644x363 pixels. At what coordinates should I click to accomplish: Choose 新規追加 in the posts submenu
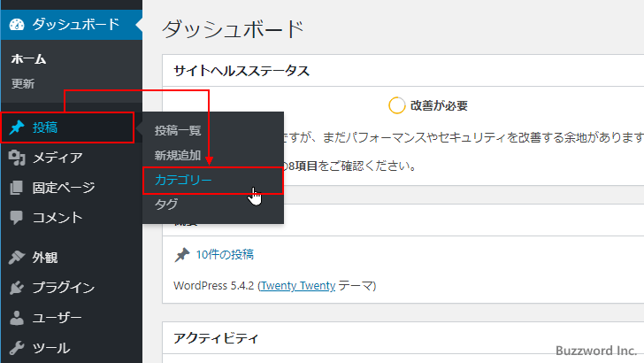[178, 155]
